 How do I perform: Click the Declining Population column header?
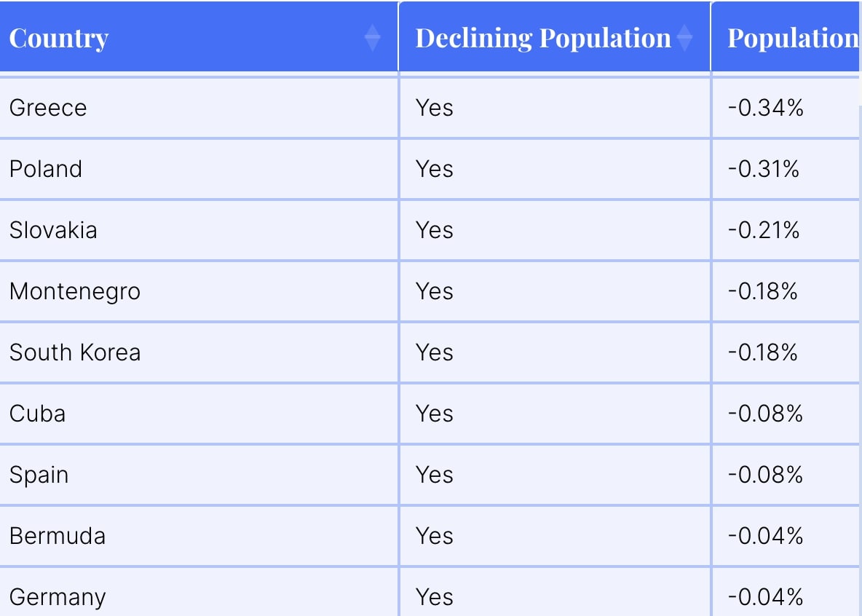(542, 37)
